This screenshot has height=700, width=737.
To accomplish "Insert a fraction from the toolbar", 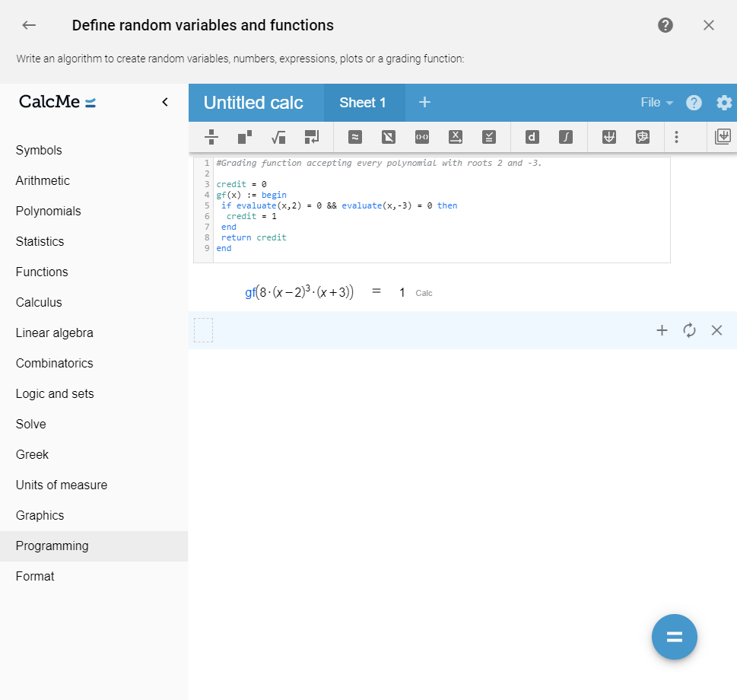I will click(211, 137).
